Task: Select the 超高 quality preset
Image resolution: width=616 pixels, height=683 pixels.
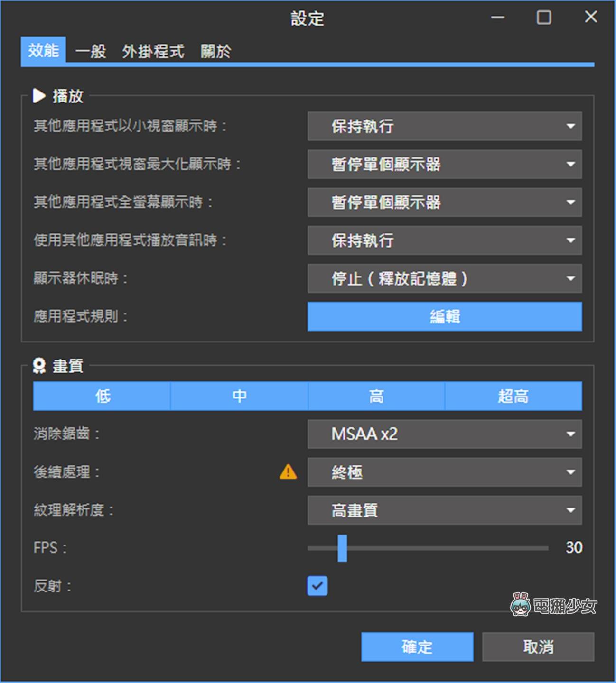Action: (x=513, y=396)
